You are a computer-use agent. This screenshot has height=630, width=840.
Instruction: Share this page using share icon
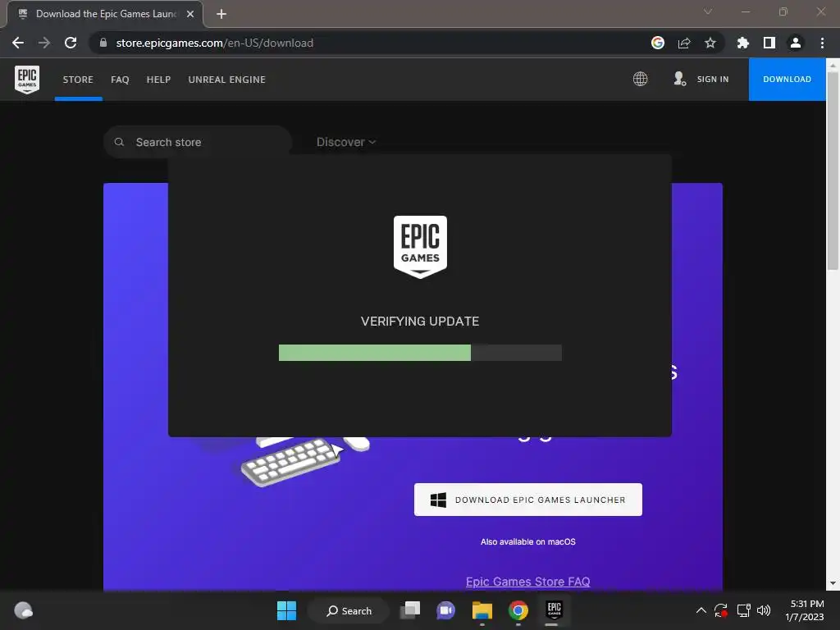pos(684,43)
